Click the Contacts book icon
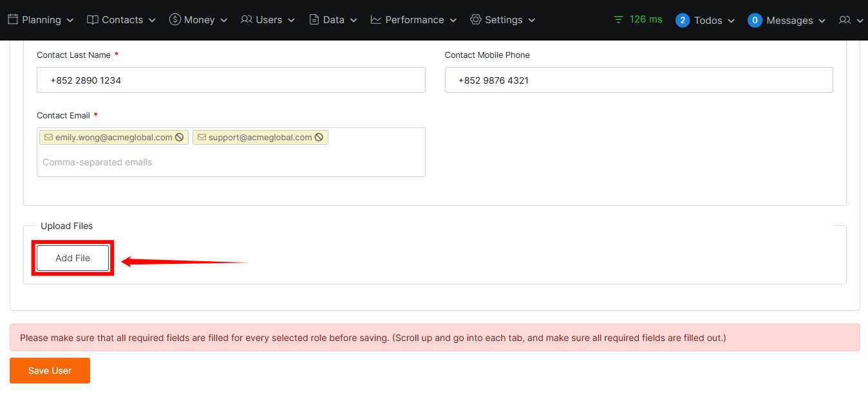Image resolution: width=868 pixels, height=406 pixels. tap(93, 20)
